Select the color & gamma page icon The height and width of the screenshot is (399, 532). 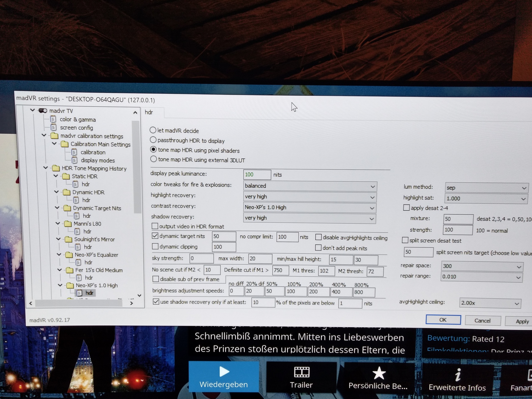click(53, 119)
